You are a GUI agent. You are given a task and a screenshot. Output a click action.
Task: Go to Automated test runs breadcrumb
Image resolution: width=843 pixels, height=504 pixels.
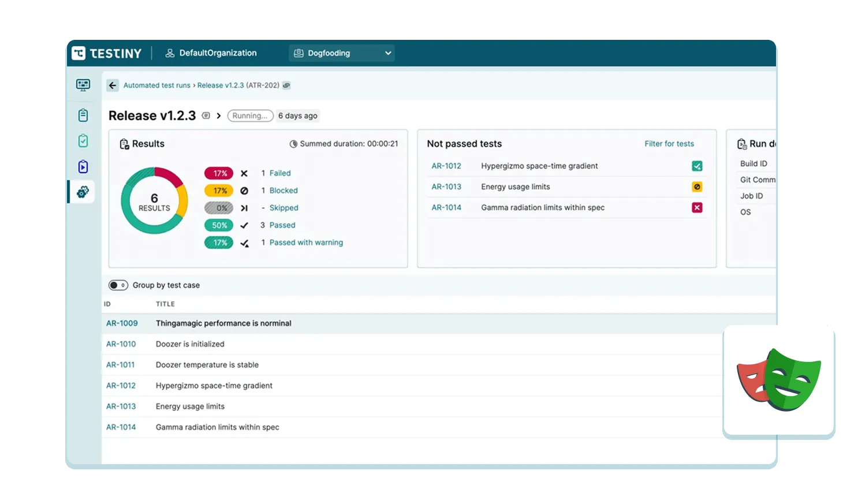156,85
